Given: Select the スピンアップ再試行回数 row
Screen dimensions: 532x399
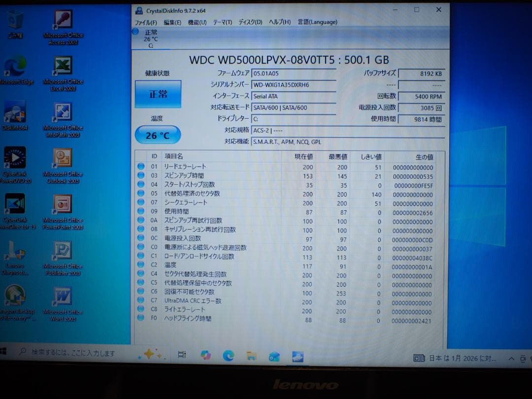Looking at the screenshot, I should click(289, 221).
